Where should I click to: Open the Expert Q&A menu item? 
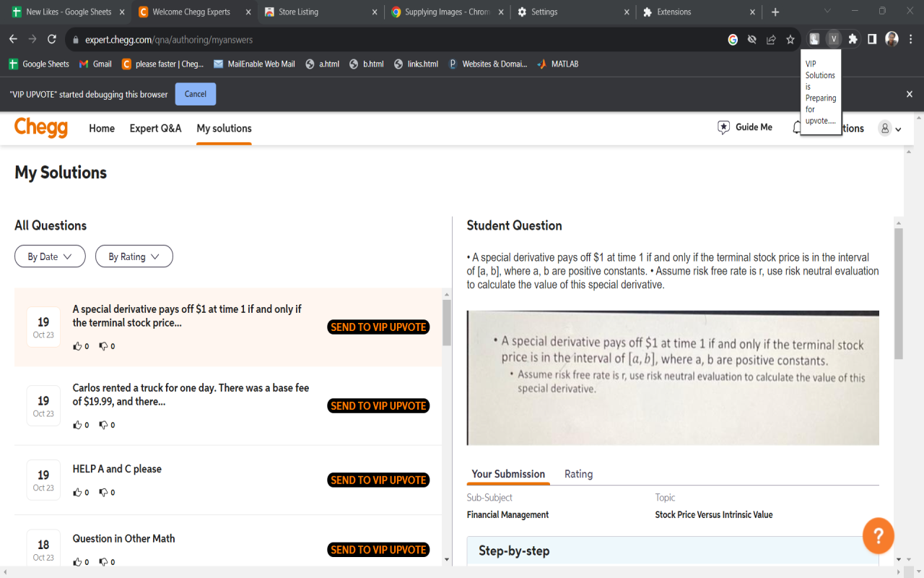pos(155,128)
